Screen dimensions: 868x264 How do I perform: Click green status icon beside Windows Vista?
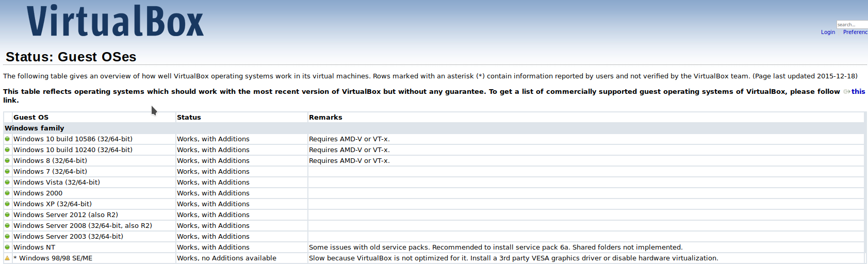pyautogui.click(x=7, y=182)
